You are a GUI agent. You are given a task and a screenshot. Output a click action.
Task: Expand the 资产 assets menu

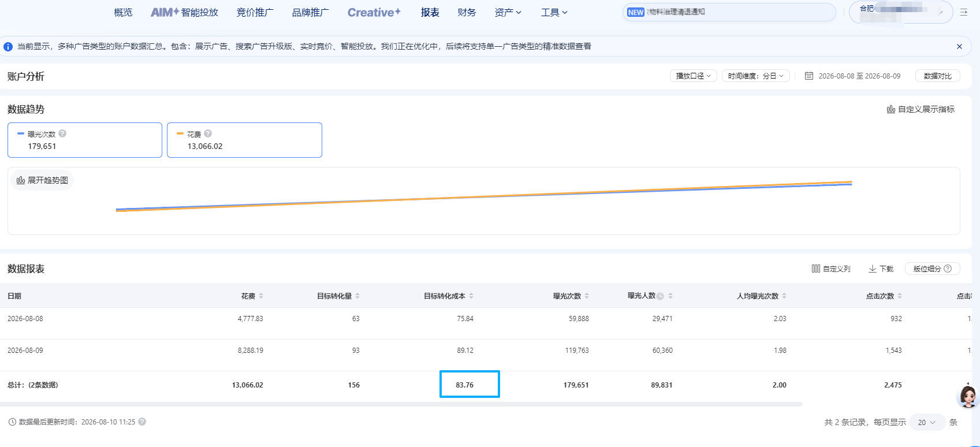[508, 12]
